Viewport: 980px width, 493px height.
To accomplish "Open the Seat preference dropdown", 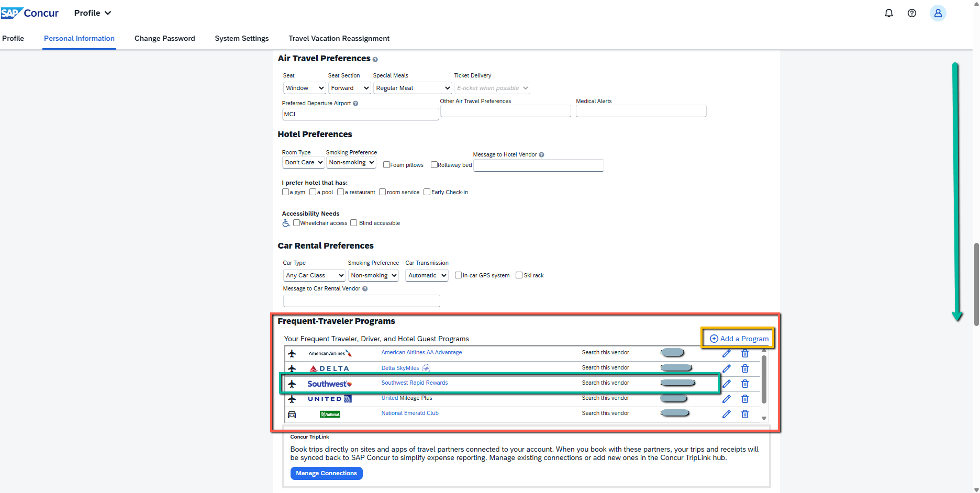I will 304,88.
